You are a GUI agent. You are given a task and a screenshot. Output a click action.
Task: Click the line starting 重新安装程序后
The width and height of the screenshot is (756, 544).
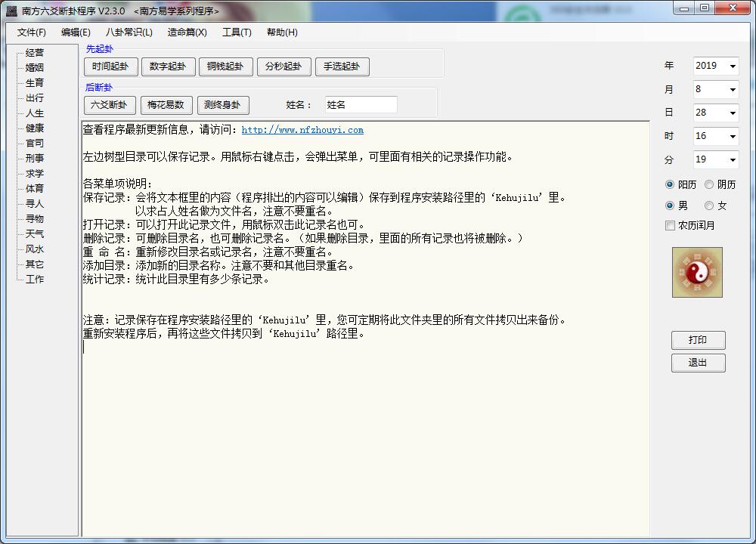coord(224,333)
